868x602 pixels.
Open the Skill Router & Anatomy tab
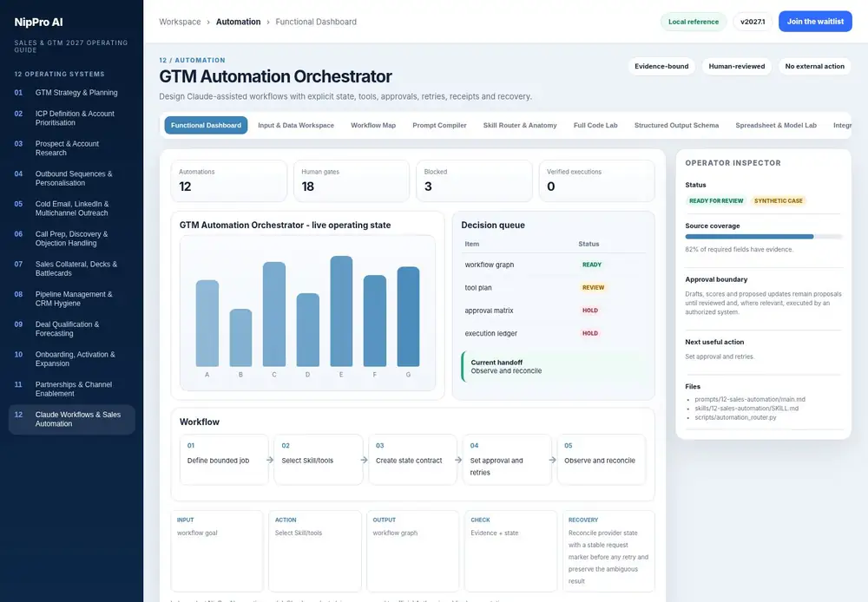click(520, 125)
